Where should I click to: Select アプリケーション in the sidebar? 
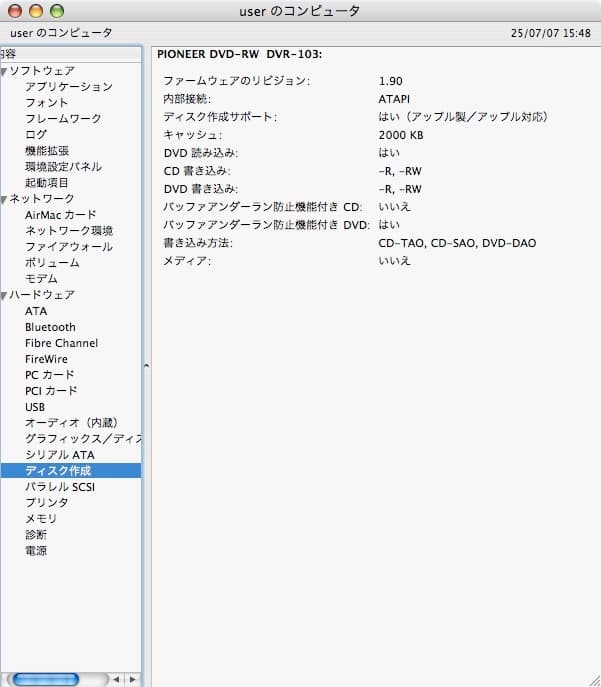68,87
